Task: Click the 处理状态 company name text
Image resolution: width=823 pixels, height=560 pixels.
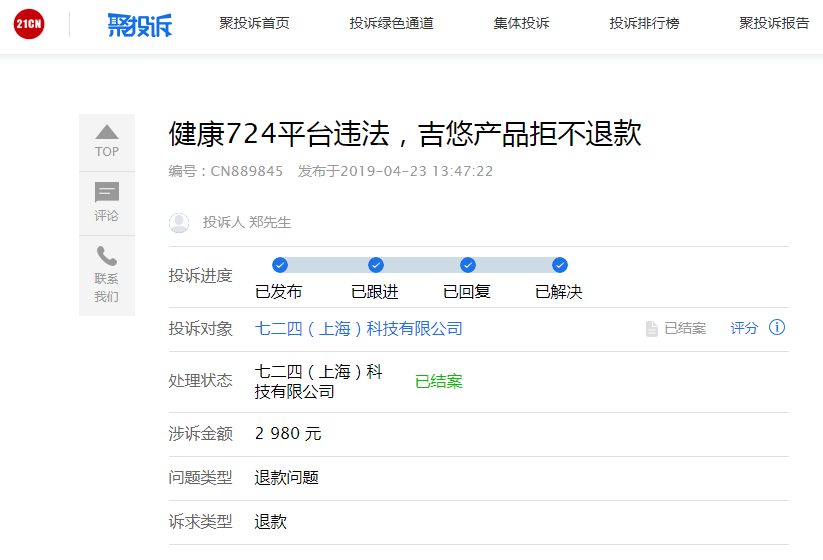Action: point(319,382)
